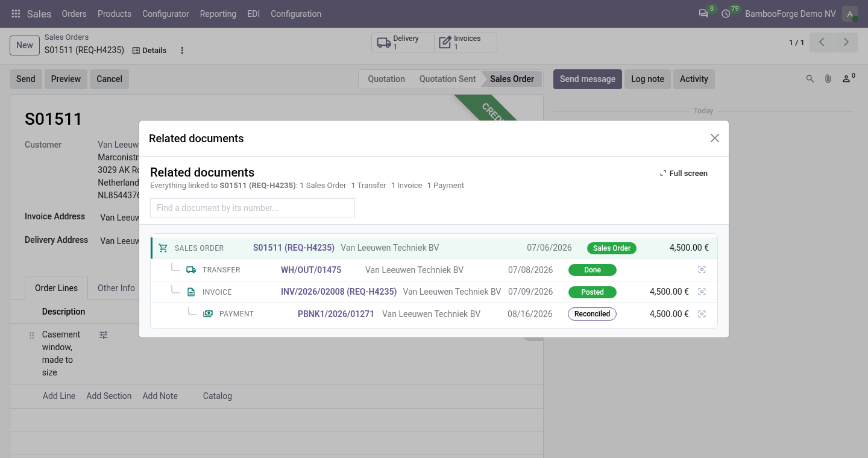Click the chatter search icon
868x458 pixels.
click(810, 79)
